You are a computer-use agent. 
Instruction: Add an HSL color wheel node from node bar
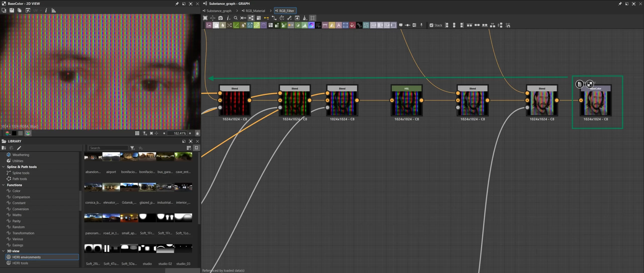(x=311, y=25)
